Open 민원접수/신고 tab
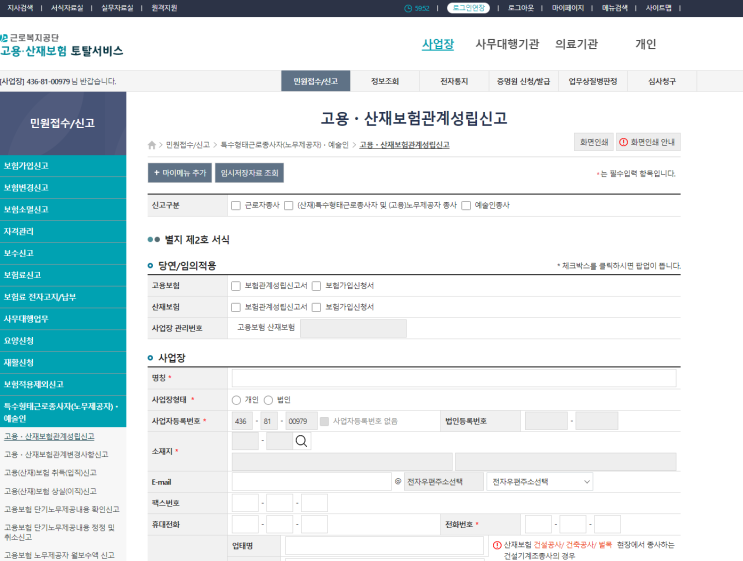 316,81
